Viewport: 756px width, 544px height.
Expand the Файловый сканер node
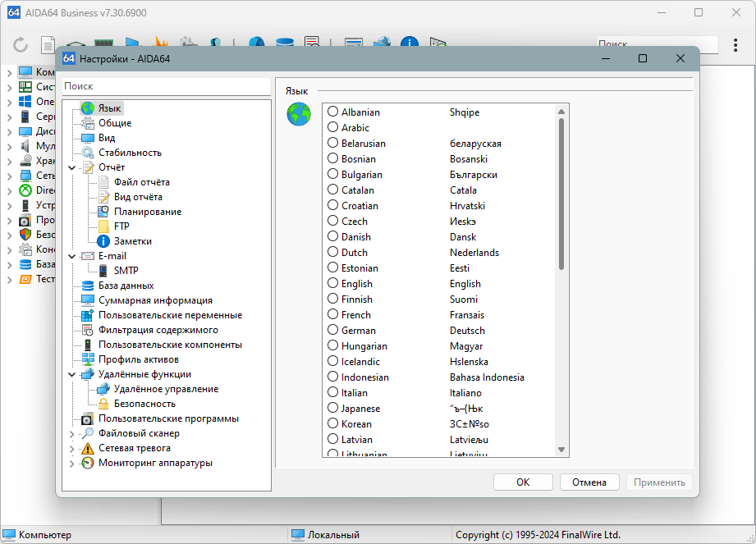coord(72,434)
